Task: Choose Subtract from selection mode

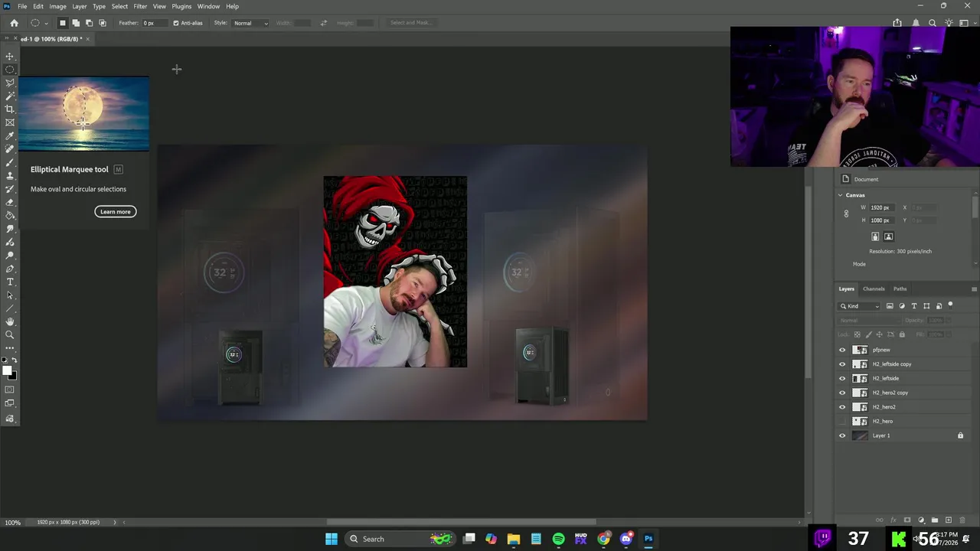Action: (x=89, y=23)
